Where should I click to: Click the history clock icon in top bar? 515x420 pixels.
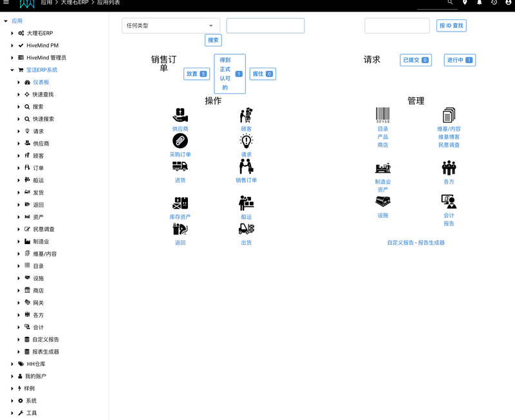pos(494,3)
